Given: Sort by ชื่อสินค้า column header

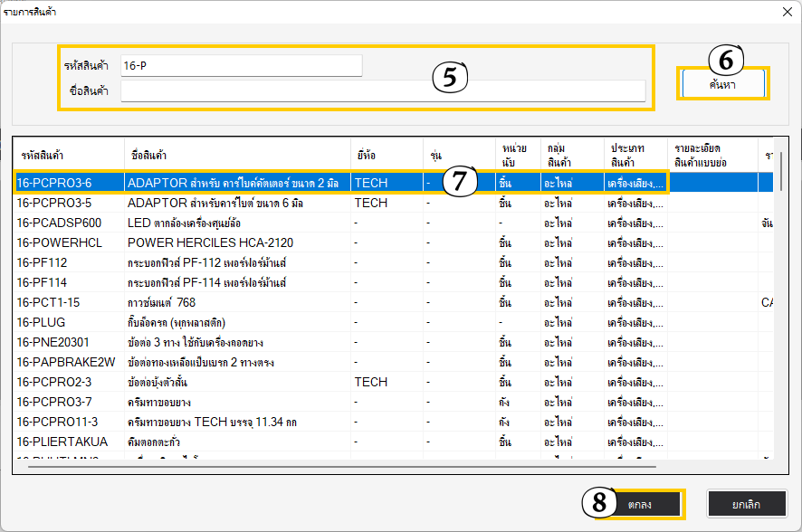Looking at the screenshot, I should coord(235,155).
